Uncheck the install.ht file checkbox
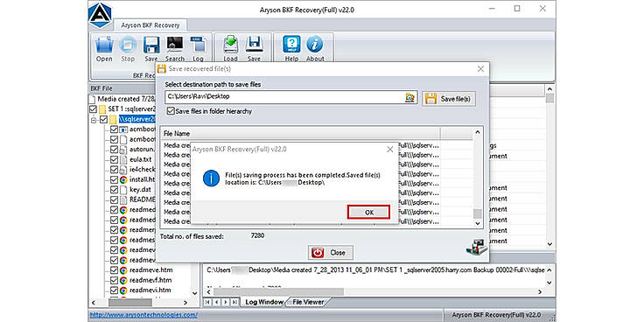Image resolution: width=644 pixels, height=322 pixels. pyautogui.click(x=114, y=180)
